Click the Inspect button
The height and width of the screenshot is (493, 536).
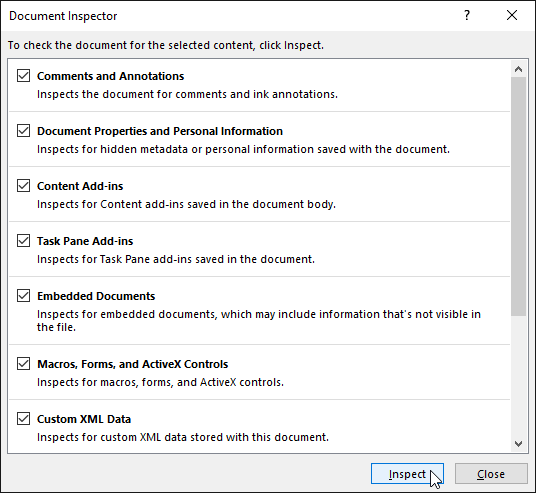tap(407, 474)
